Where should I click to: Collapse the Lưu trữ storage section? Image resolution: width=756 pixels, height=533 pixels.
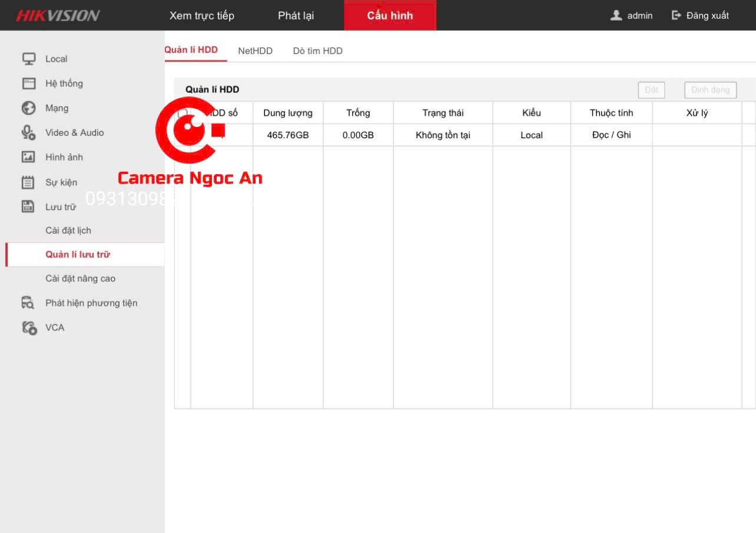pos(61,206)
